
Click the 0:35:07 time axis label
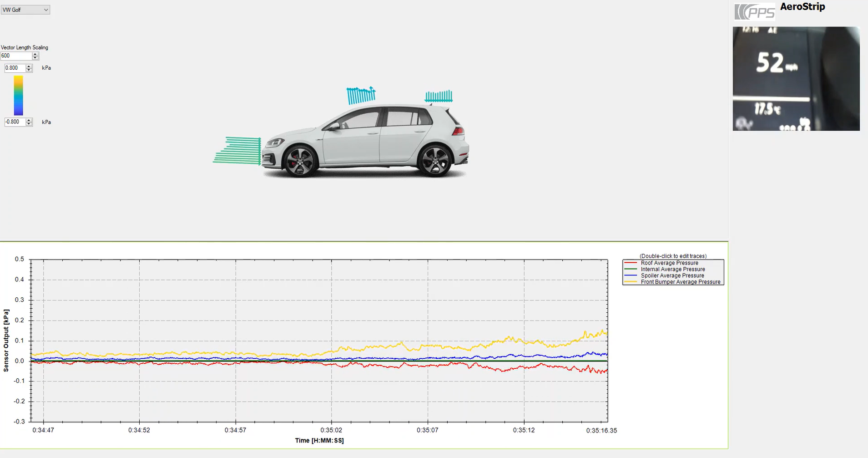(427, 430)
